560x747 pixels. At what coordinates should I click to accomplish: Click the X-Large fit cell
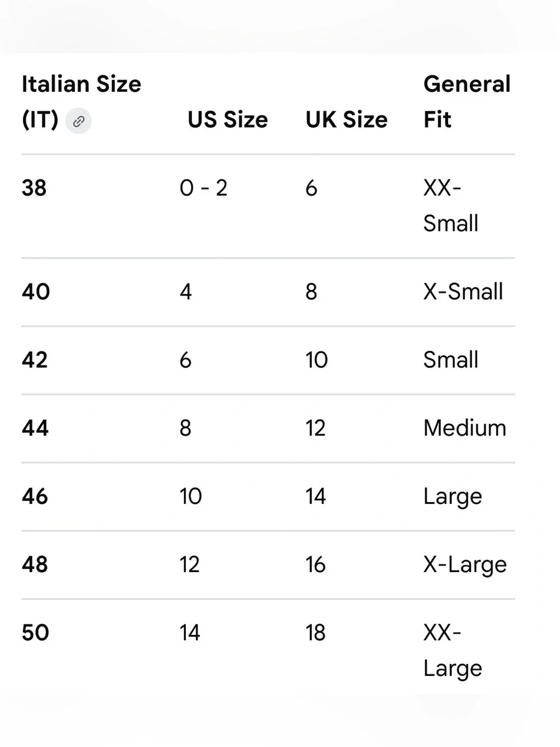pyautogui.click(x=465, y=565)
